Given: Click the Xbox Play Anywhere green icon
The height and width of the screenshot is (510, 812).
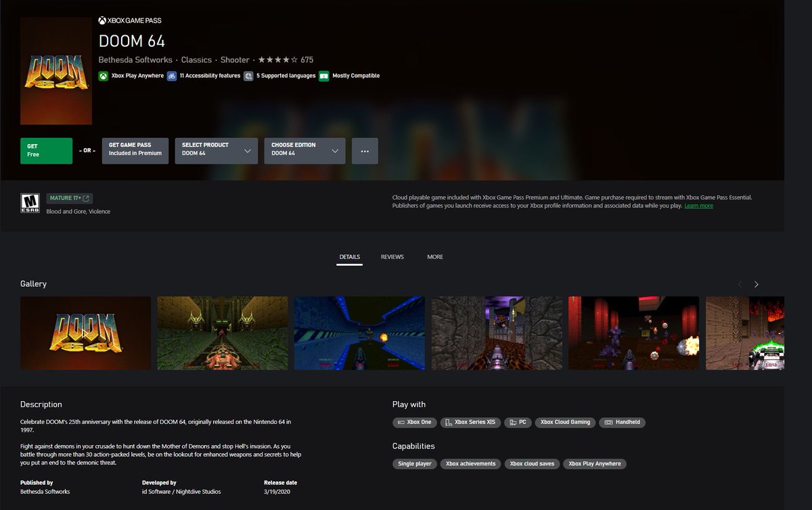Looking at the screenshot, I should click(103, 76).
